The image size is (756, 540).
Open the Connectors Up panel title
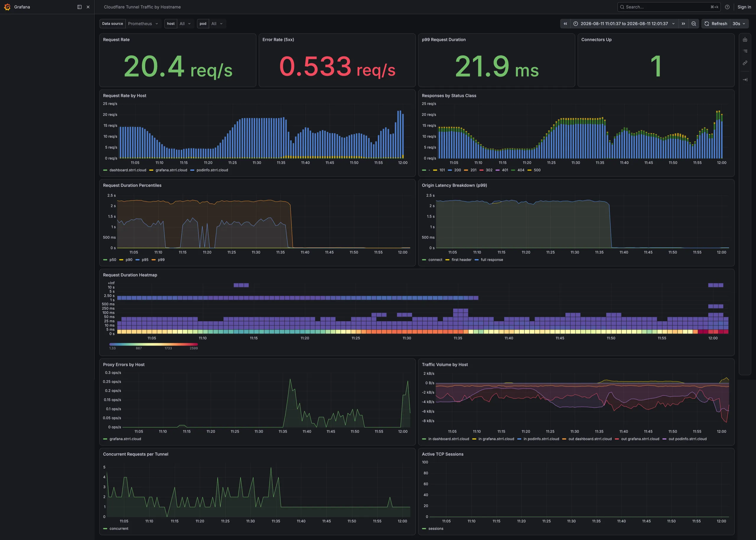point(596,40)
